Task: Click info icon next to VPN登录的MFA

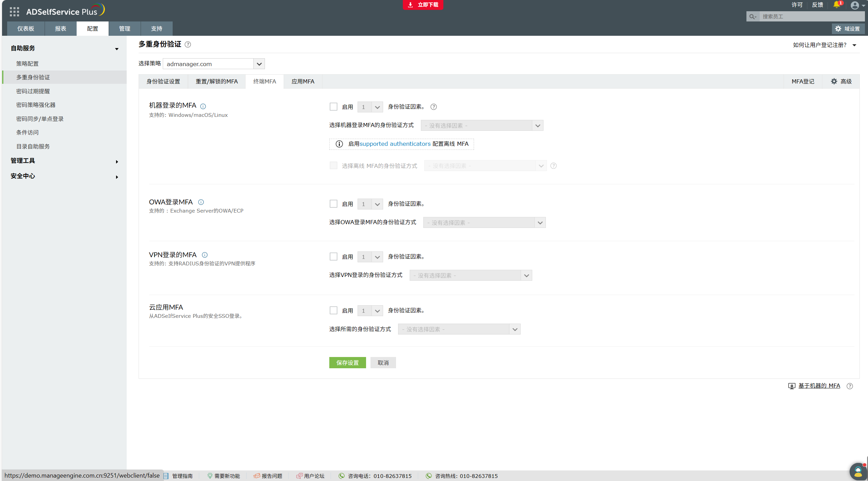Action: (x=205, y=255)
